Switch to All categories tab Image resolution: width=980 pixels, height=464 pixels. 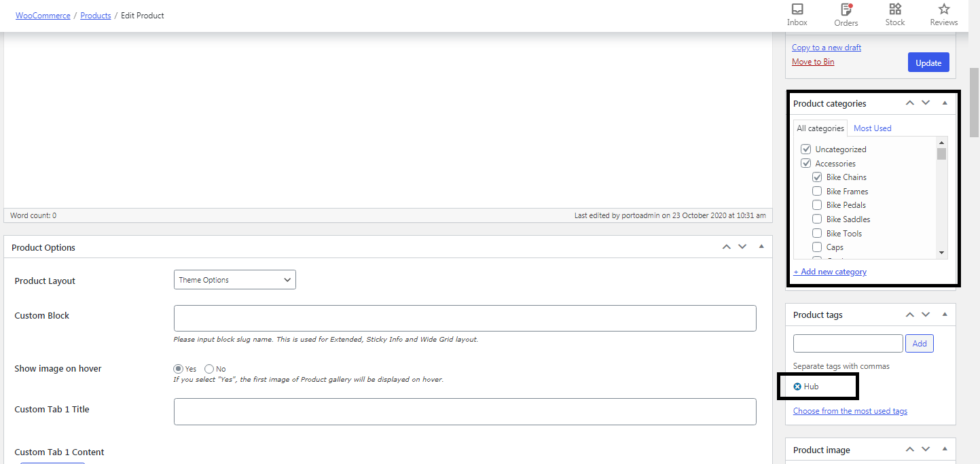[820, 128]
